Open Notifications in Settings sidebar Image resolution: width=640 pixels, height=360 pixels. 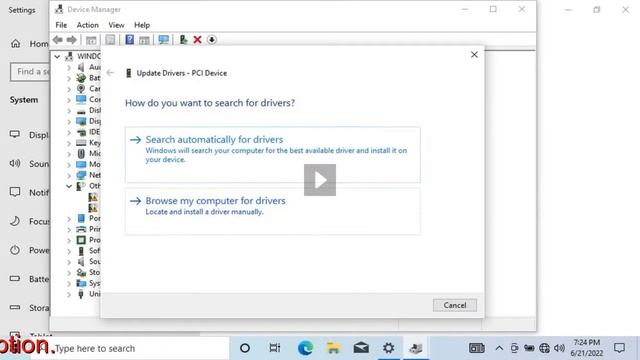pyautogui.click(x=29, y=192)
